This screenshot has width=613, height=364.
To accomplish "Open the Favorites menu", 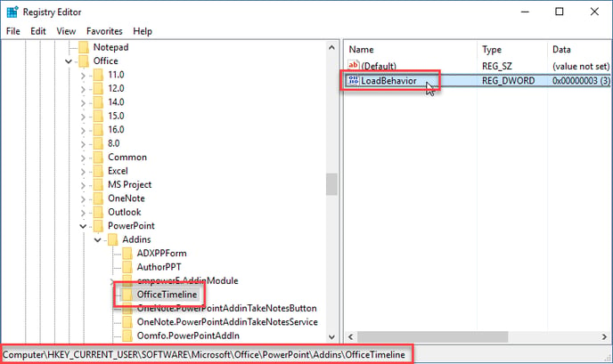I will pos(104,31).
